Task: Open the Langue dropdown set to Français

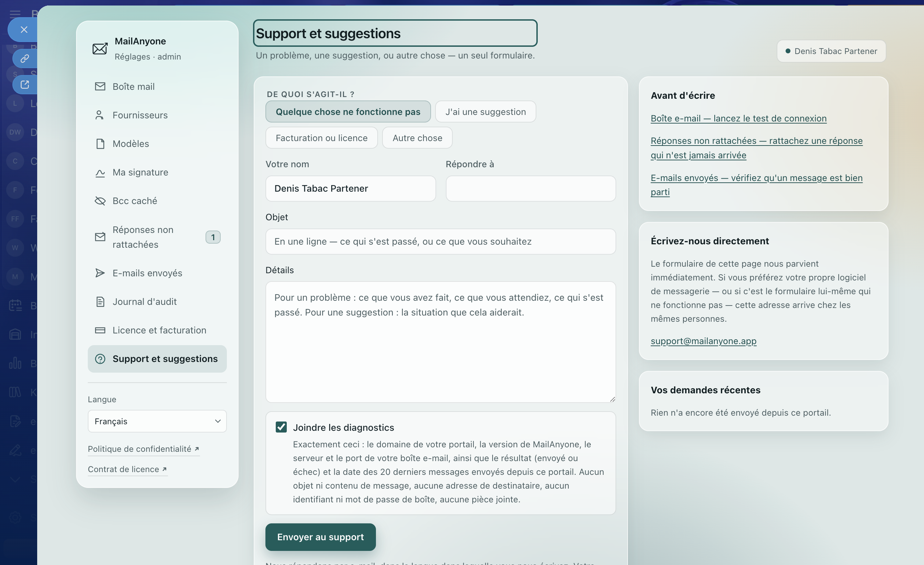Action: tap(157, 422)
